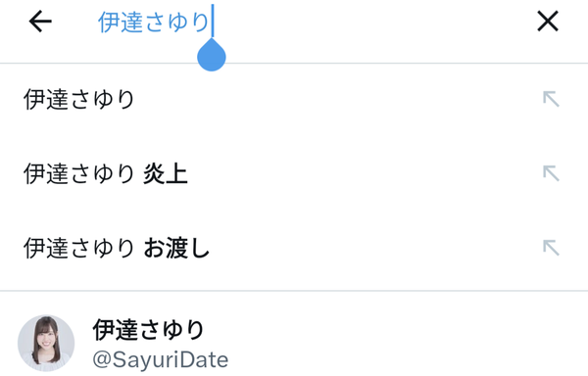Screen dimensions: 588x376
Task: Fill query arrow beside 伊達さゆり suggestion
Action: point(551,99)
